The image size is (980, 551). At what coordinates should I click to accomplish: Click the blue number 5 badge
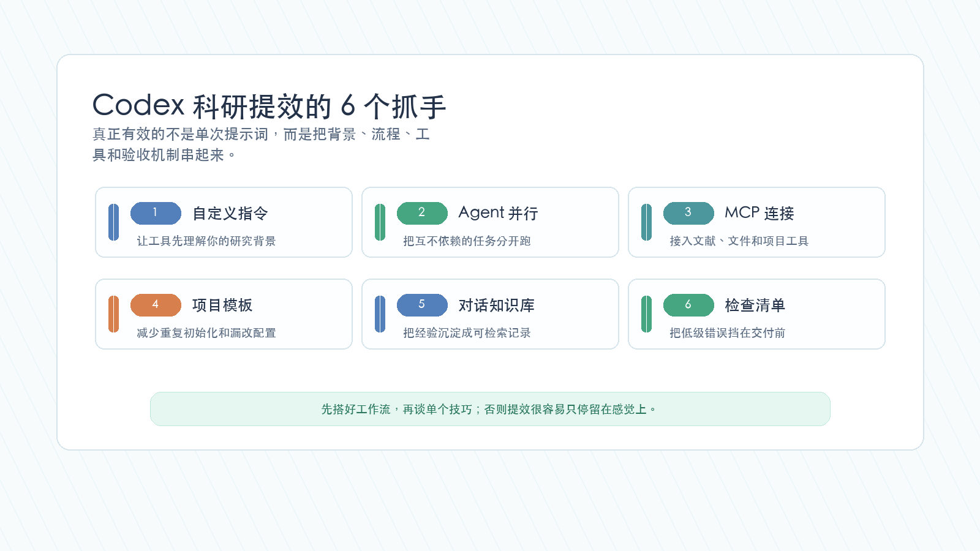[422, 305]
